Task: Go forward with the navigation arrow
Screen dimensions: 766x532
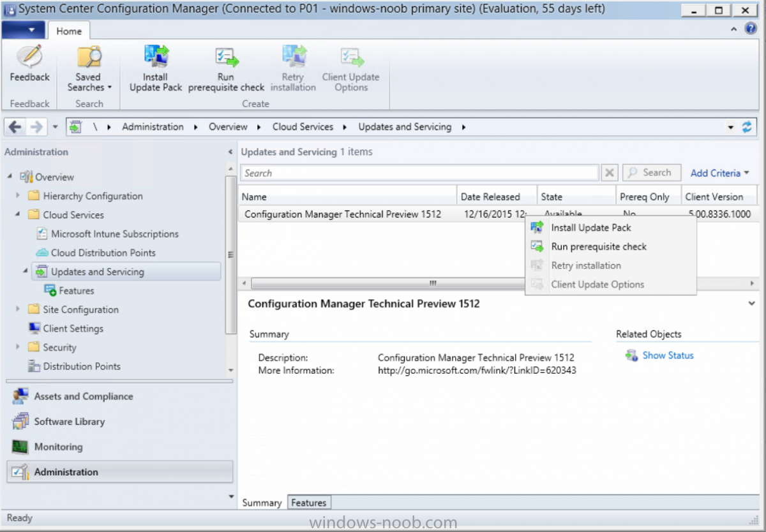Action: [36, 127]
